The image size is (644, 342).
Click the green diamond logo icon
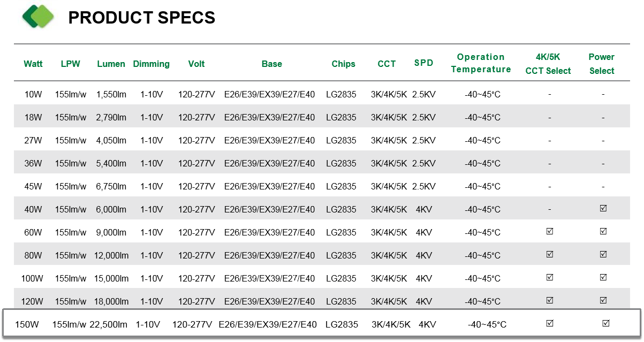pos(39,17)
